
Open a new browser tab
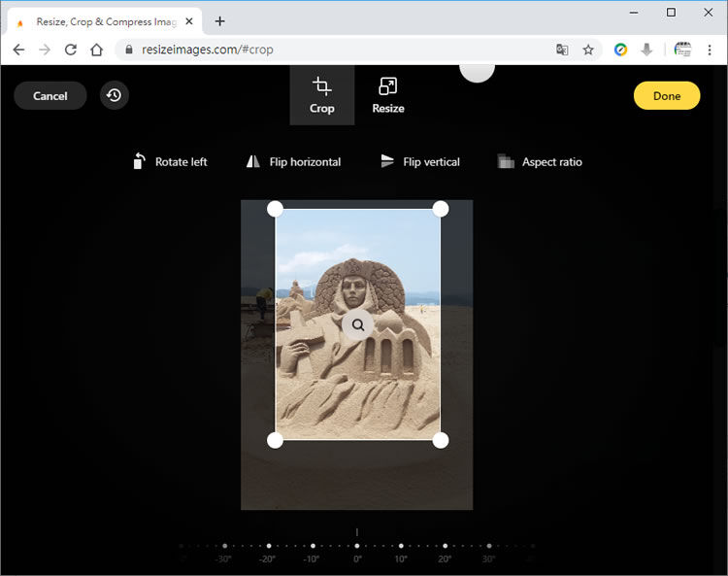pos(220,20)
